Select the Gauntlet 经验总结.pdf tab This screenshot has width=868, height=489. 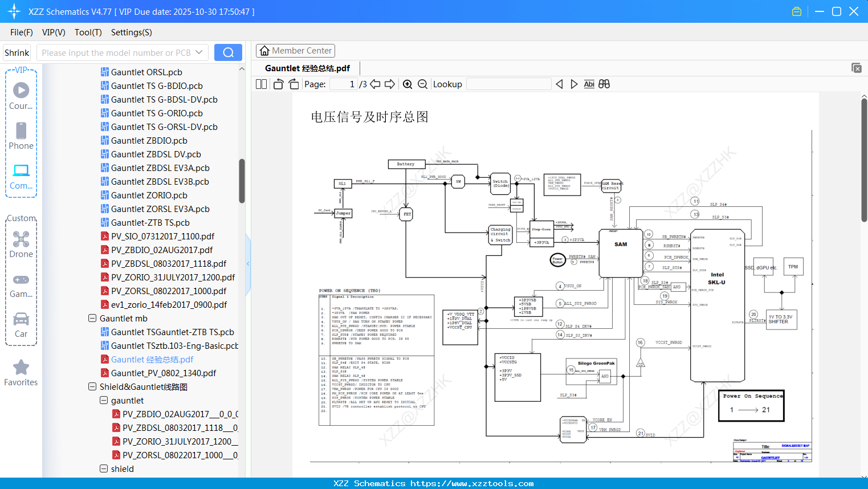pyautogui.click(x=307, y=68)
